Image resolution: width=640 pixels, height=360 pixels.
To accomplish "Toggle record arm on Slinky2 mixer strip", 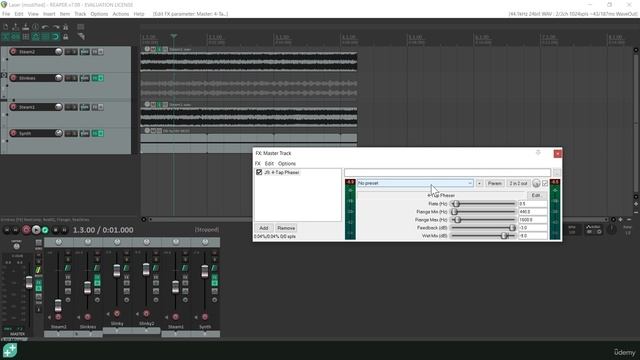I will 146,313.
